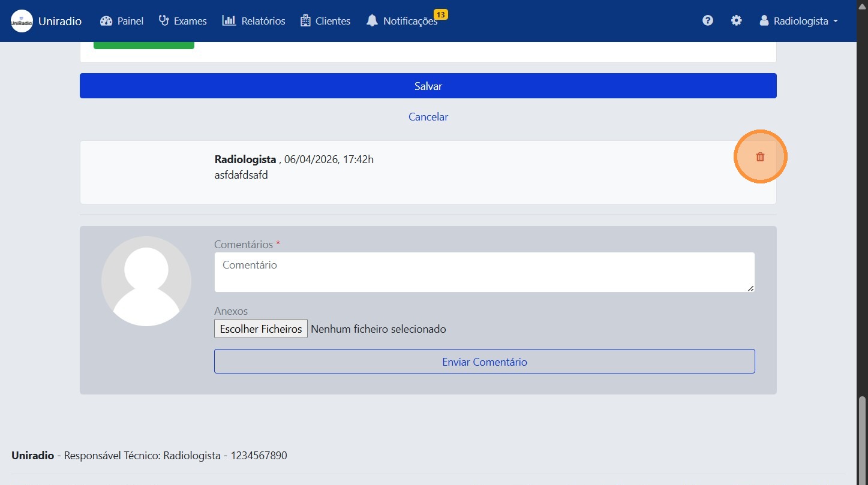Open the Painel dashboard page
This screenshot has width=868, height=485.
point(122,21)
